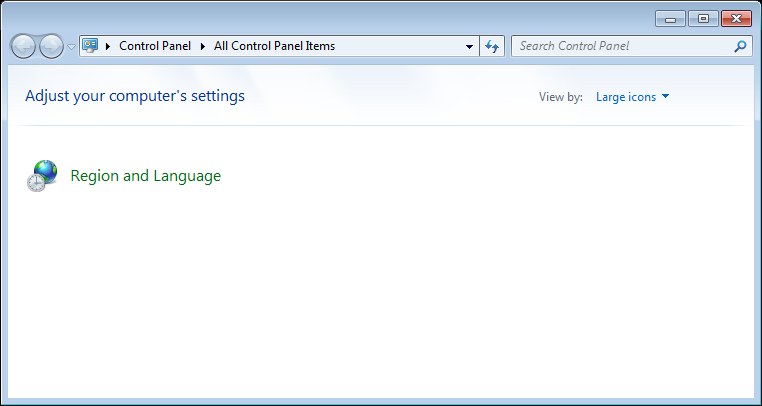Click the Region and Language globe icon
This screenshot has width=762, height=406.
(x=42, y=176)
